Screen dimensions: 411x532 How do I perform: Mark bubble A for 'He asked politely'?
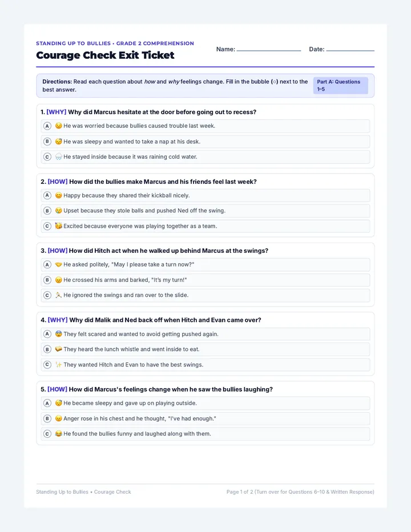[x=47, y=265]
